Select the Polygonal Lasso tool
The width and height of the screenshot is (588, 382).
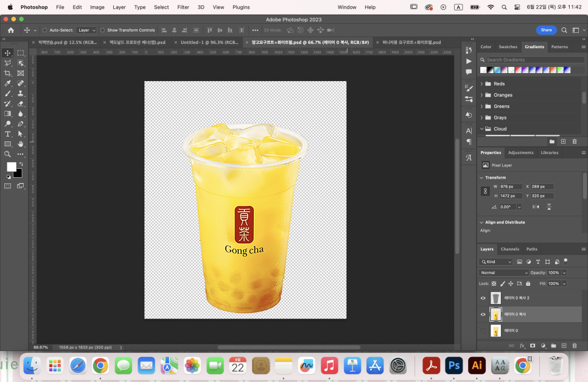click(x=7, y=63)
